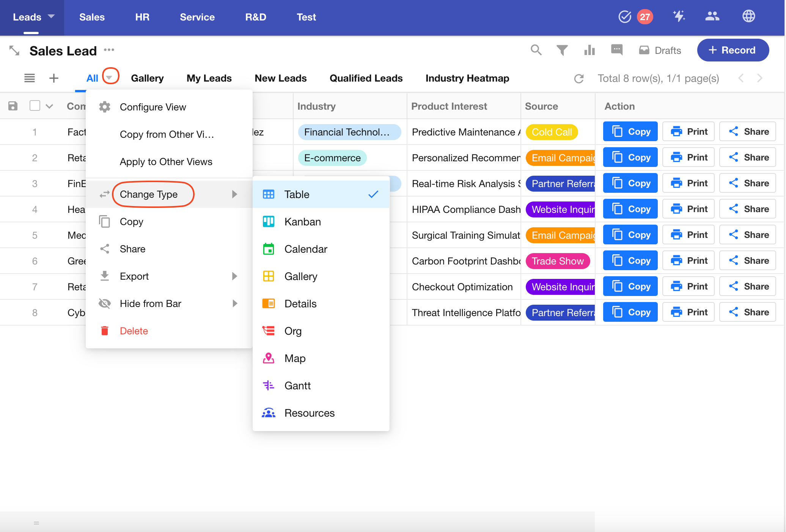Image resolution: width=786 pixels, height=532 pixels.
Task: Switch to the Service app tab
Action: click(197, 17)
